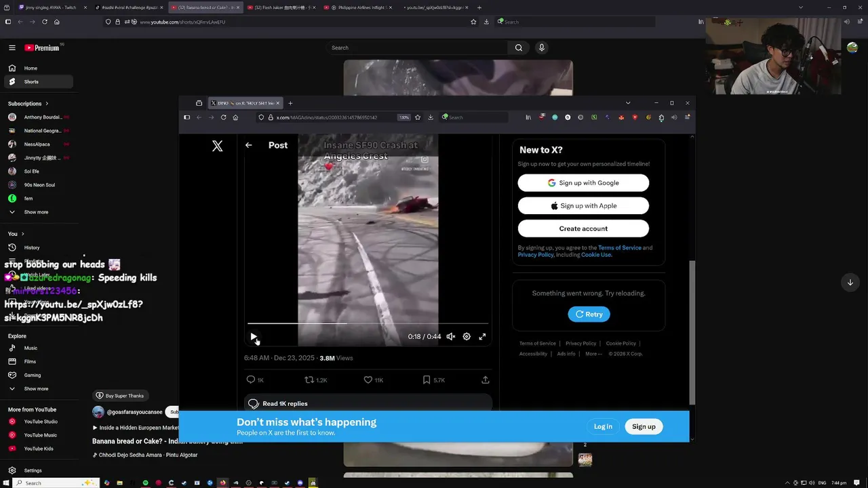Go to next Short with down arrow
The image size is (868, 488).
pos(850,283)
